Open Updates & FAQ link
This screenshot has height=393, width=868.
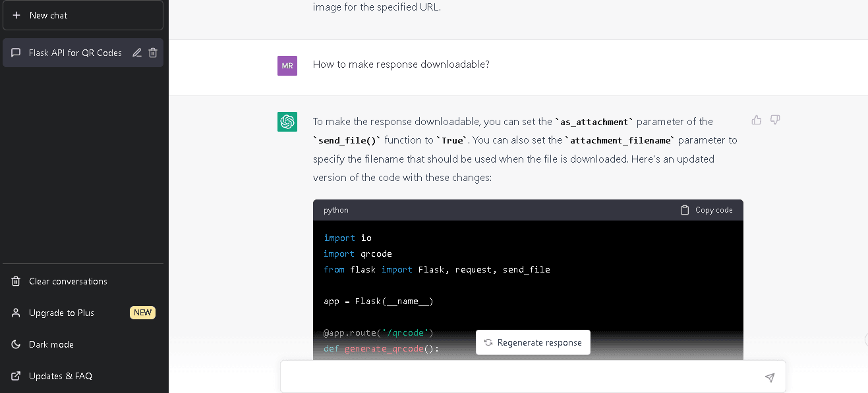click(83, 376)
